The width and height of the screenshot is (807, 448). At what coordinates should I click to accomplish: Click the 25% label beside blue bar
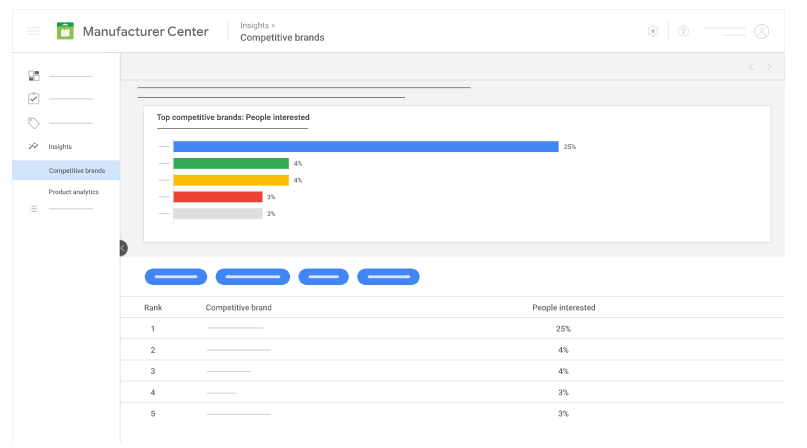coord(570,147)
